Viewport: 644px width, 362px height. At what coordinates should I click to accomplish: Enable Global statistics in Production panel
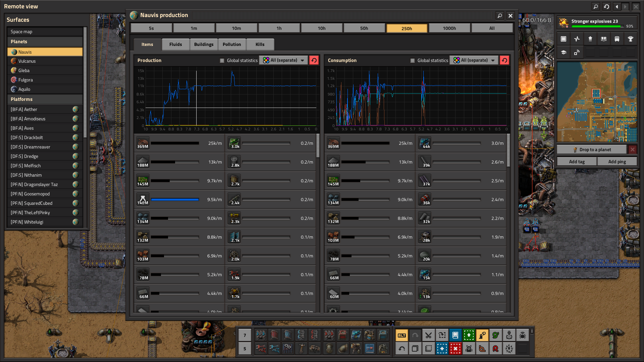pos(222,61)
